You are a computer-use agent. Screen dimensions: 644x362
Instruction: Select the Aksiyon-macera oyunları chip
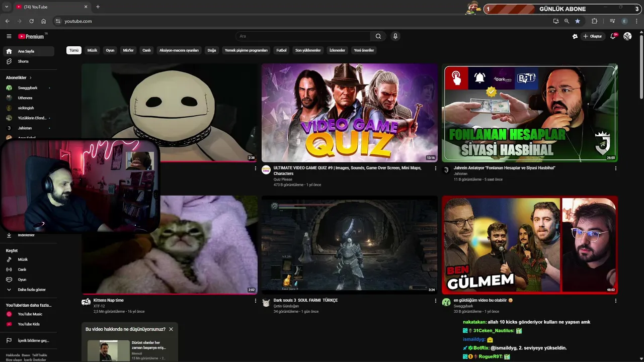(179, 50)
